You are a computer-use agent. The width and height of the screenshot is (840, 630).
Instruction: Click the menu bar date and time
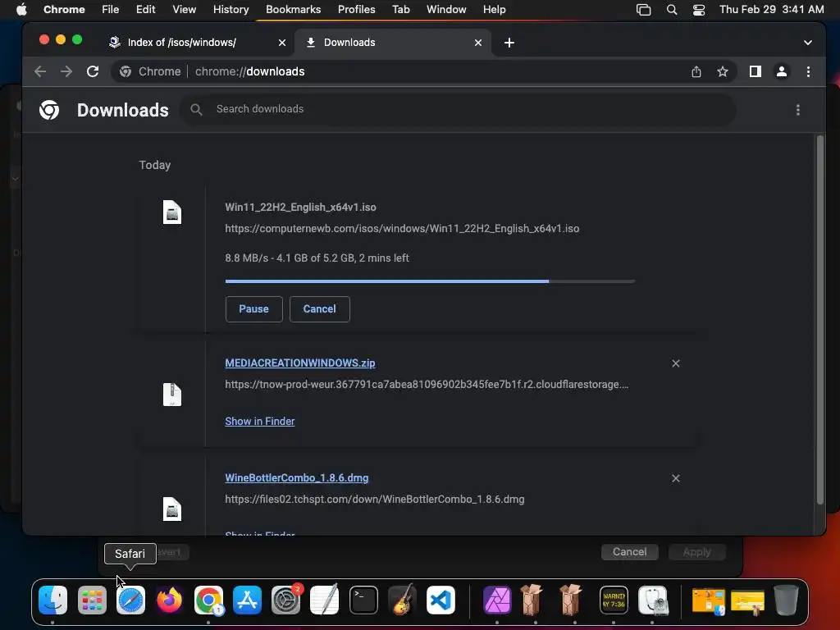[771, 10]
